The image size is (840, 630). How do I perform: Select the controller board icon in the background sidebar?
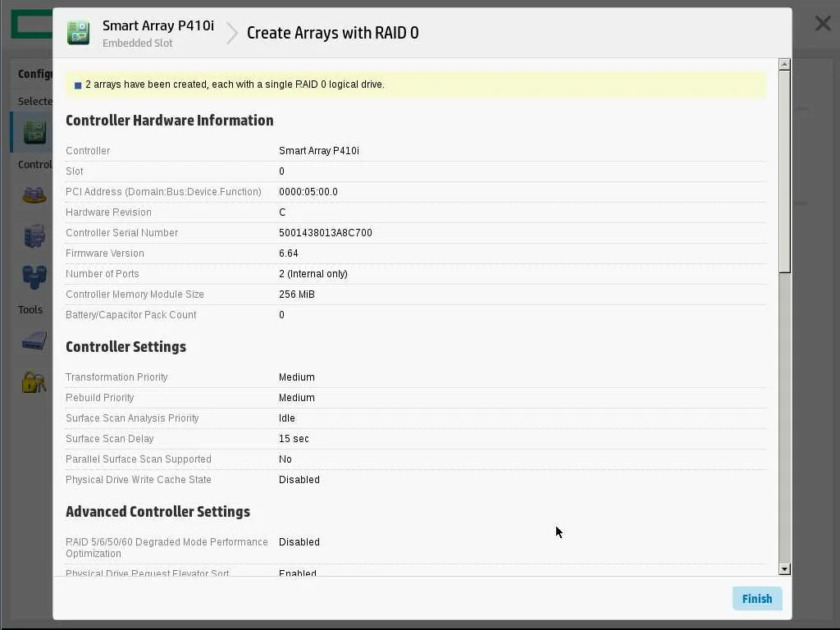pyautogui.click(x=34, y=132)
